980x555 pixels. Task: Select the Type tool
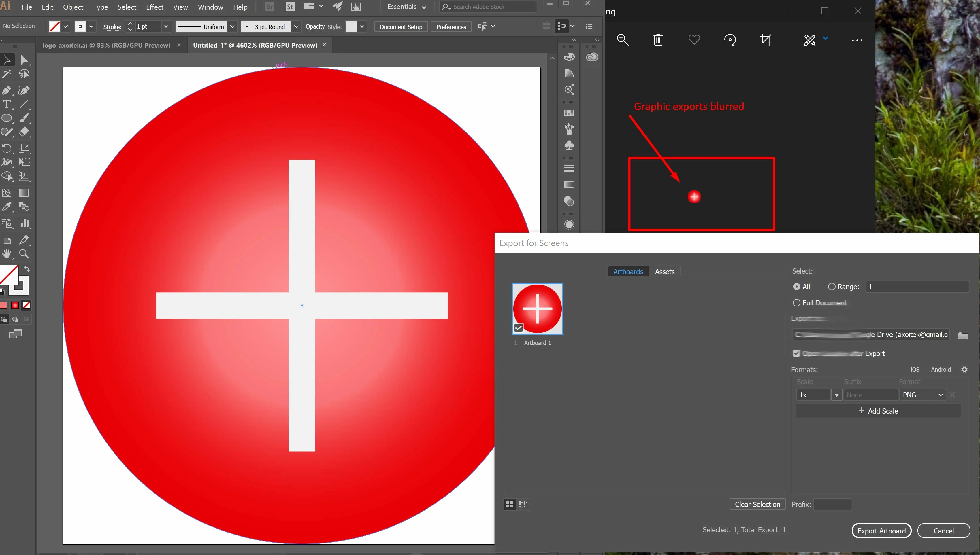(x=6, y=104)
